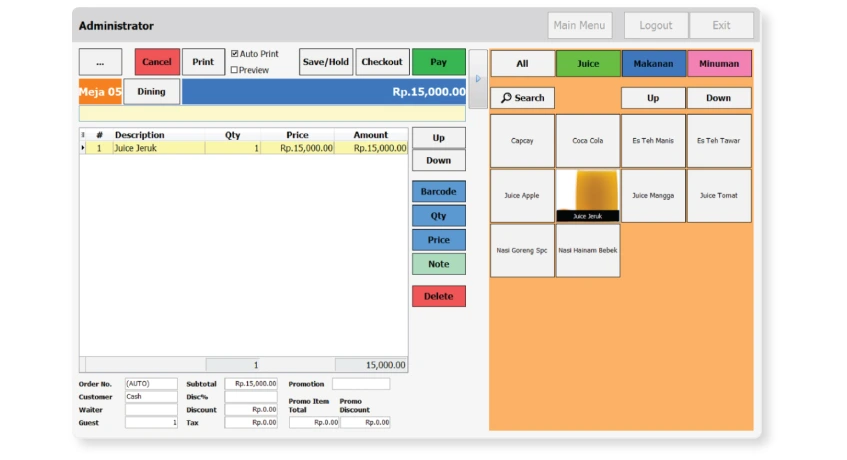The image size is (847, 460).
Task: Click the Juice Jeruk product thumbnail
Action: [588, 195]
